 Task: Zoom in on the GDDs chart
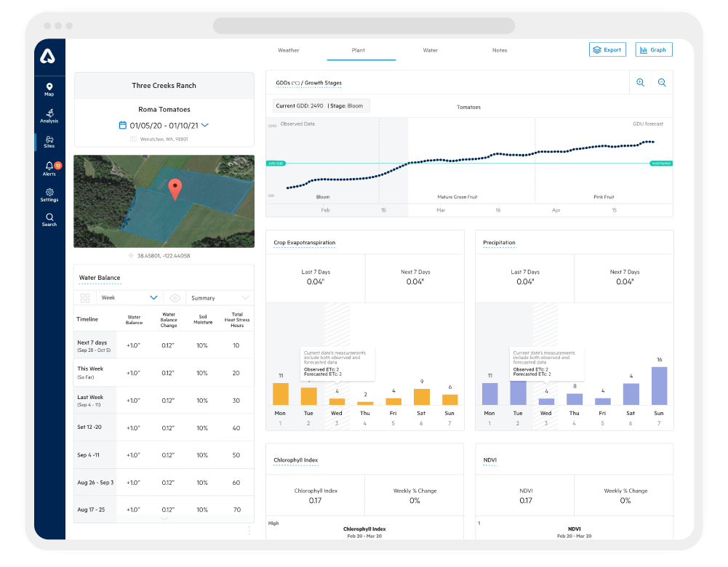640,83
